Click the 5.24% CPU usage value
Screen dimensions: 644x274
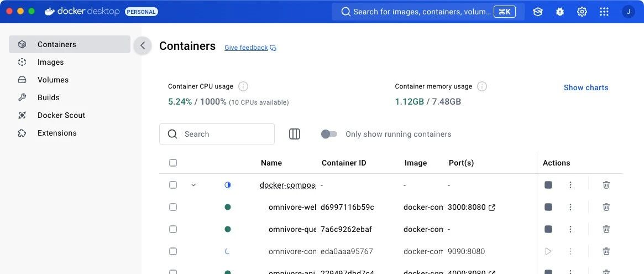point(180,102)
